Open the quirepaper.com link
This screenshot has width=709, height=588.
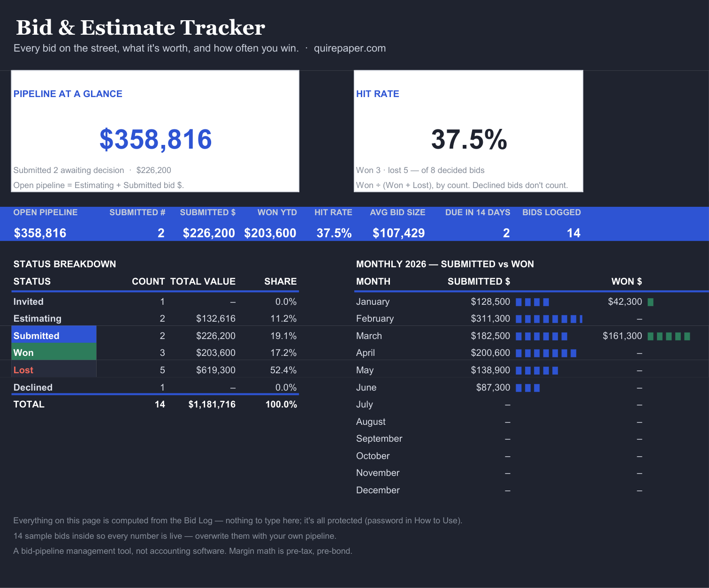point(350,48)
